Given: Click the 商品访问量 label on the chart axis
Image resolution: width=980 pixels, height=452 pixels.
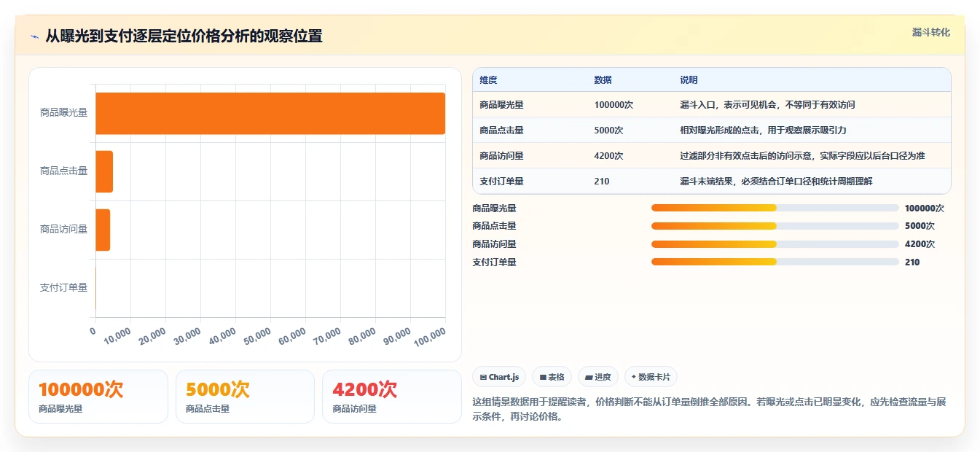Looking at the screenshot, I should pos(63,230).
